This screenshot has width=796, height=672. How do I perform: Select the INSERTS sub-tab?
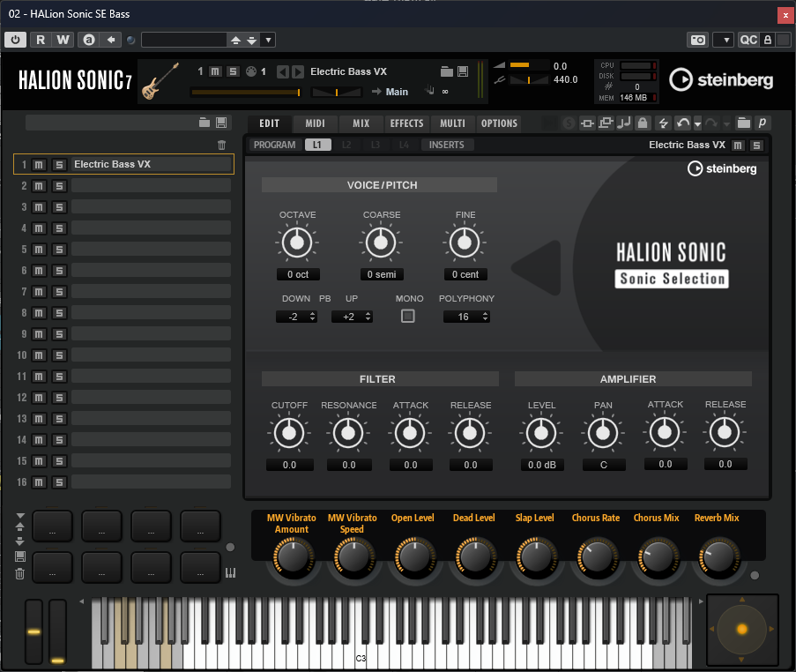pos(446,145)
